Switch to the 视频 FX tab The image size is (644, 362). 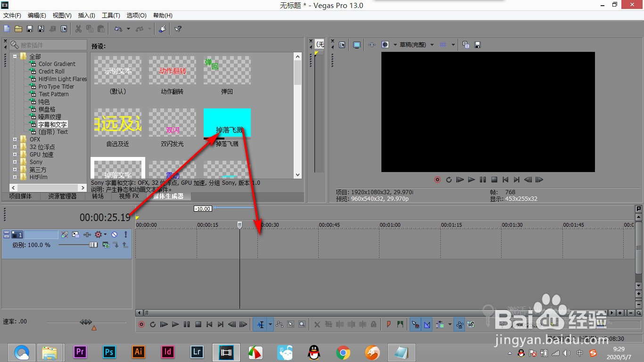(x=129, y=196)
